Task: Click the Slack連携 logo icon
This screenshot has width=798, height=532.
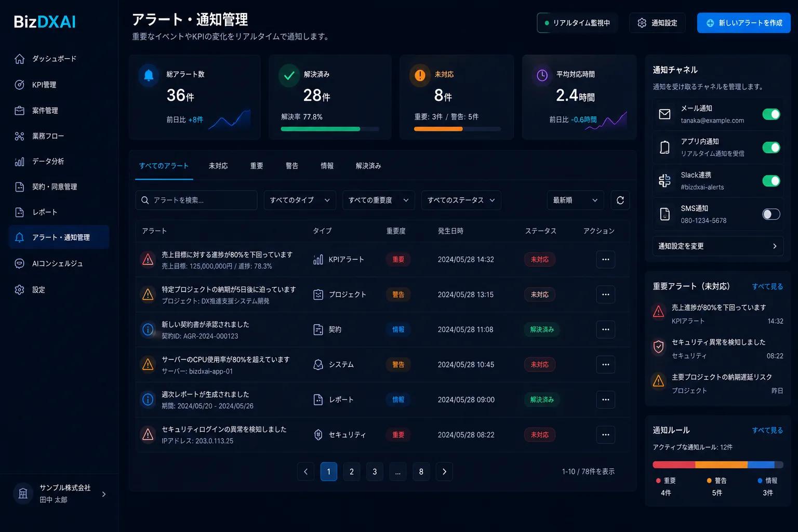Action: (x=664, y=181)
